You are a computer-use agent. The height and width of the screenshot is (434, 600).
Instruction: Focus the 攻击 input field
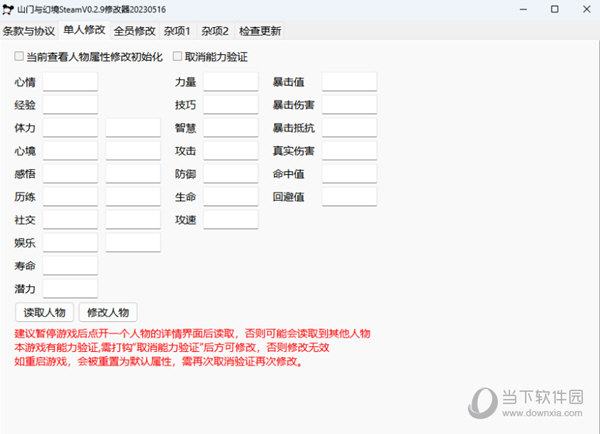(231, 150)
